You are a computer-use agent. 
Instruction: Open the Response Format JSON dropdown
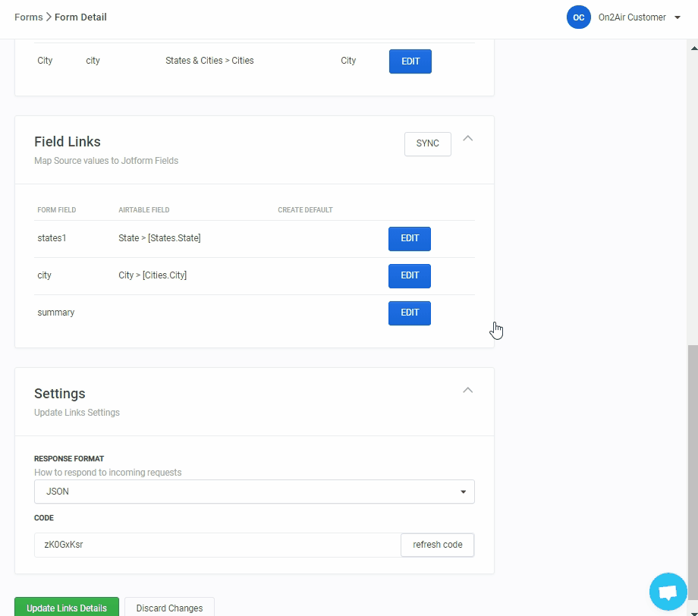[x=254, y=492]
